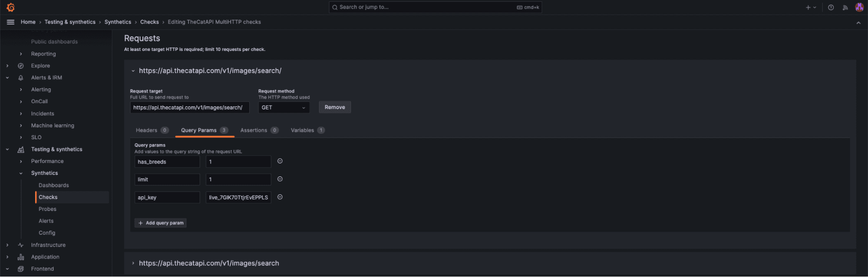
Task: Open the Synthetics breadcrumb link
Action: click(118, 22)
